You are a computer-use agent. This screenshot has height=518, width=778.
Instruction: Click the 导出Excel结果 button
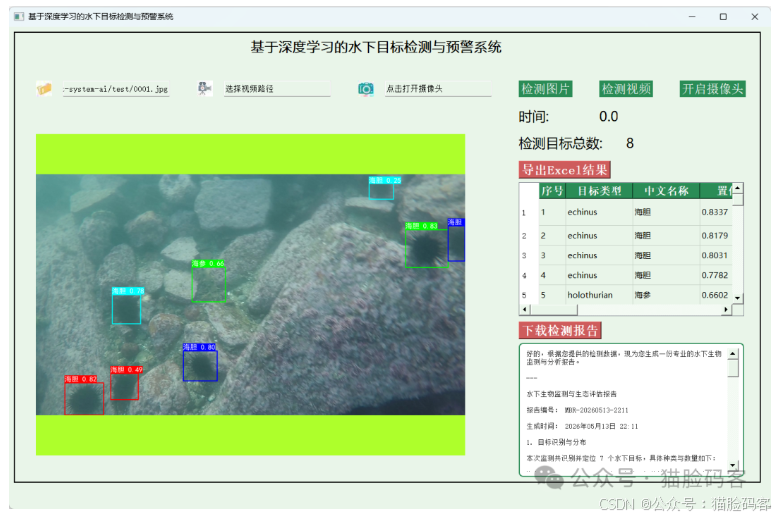pyautogui.click(x=565, y=170)
